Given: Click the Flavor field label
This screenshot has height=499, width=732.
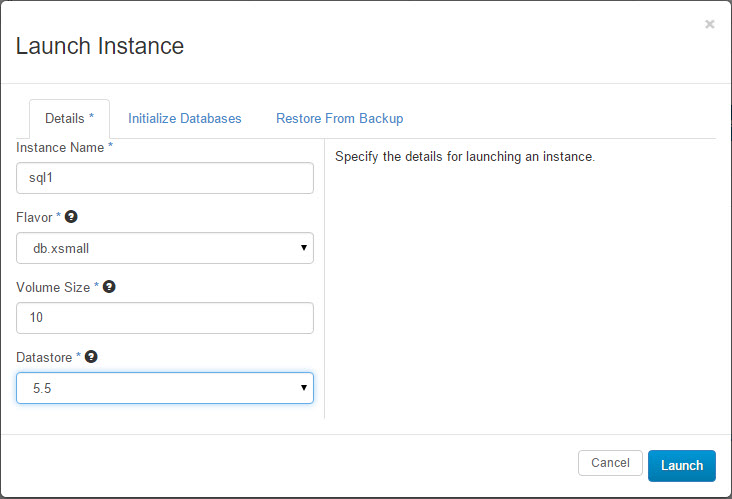Looking at the screenshot, I should pos(36,217).
